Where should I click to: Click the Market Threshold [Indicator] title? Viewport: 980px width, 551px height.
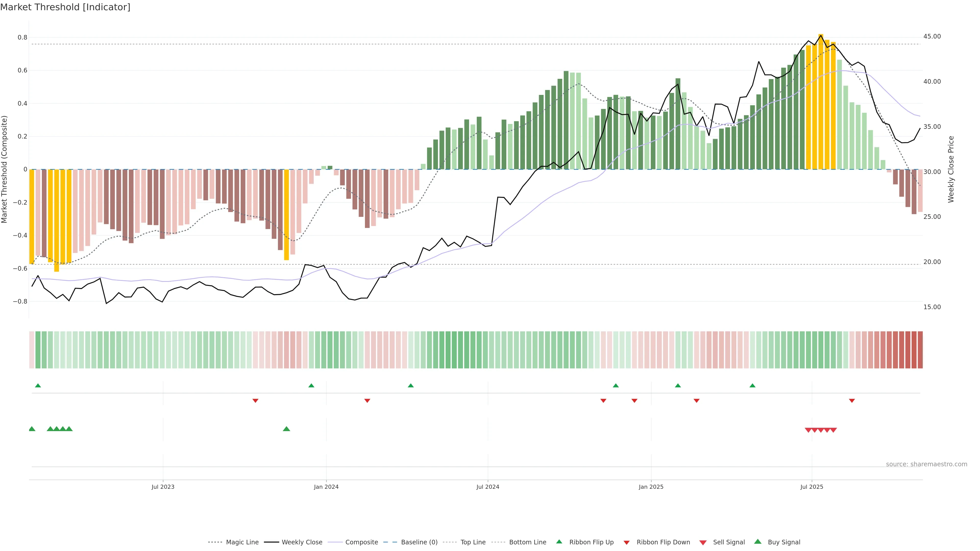(x=65, y=7)
